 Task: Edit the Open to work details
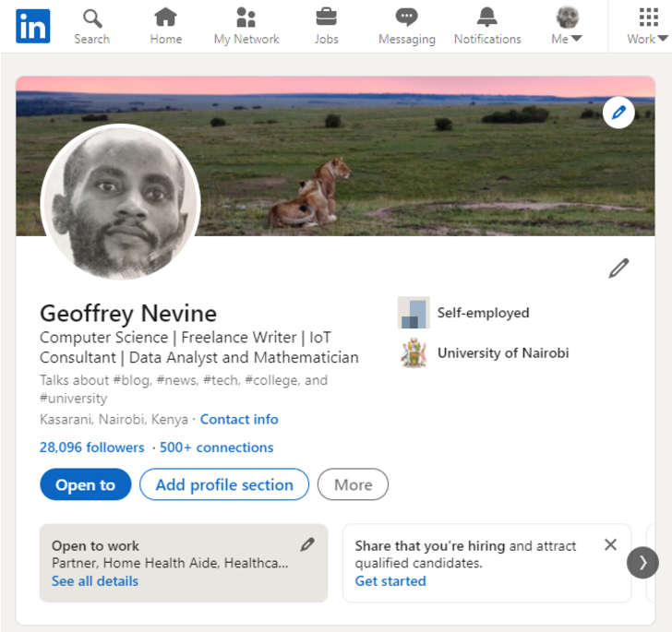(307, 544)
